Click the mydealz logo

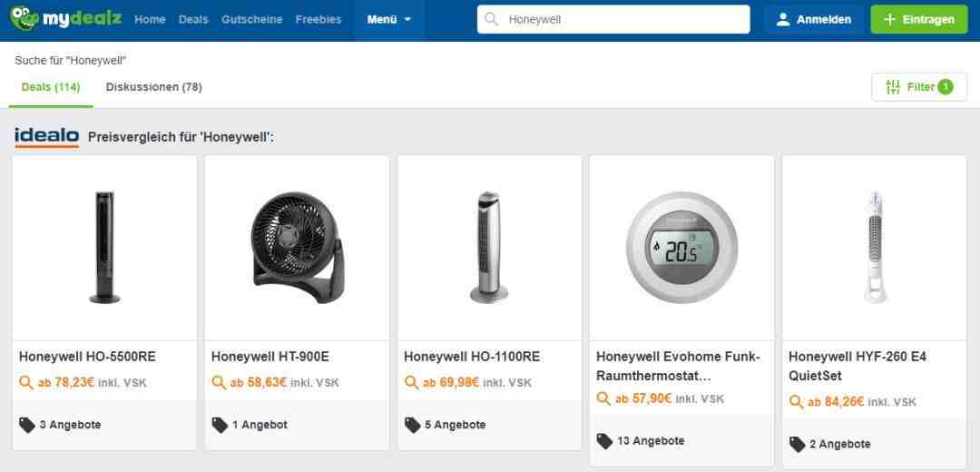pyautogui.click(x=65, y=19)
